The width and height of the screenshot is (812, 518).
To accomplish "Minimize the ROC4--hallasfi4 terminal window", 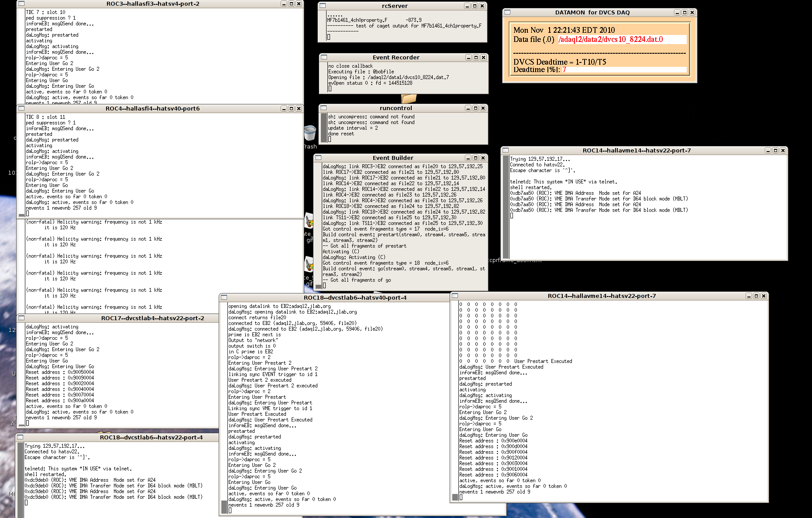I will click(x=284, y=108).
